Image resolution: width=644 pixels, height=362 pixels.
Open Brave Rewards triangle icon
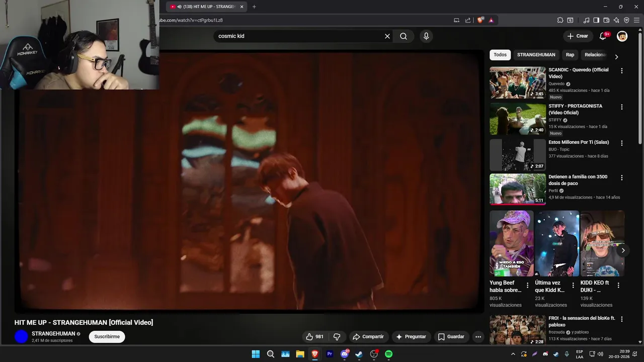click(491, 20)
